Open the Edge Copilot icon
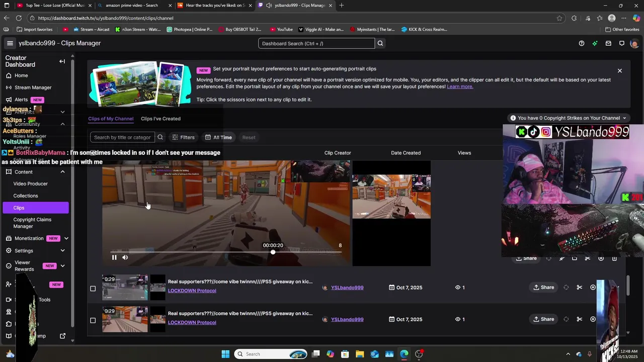This screenshot has width=644, height=362. click(x=636, y=18)
